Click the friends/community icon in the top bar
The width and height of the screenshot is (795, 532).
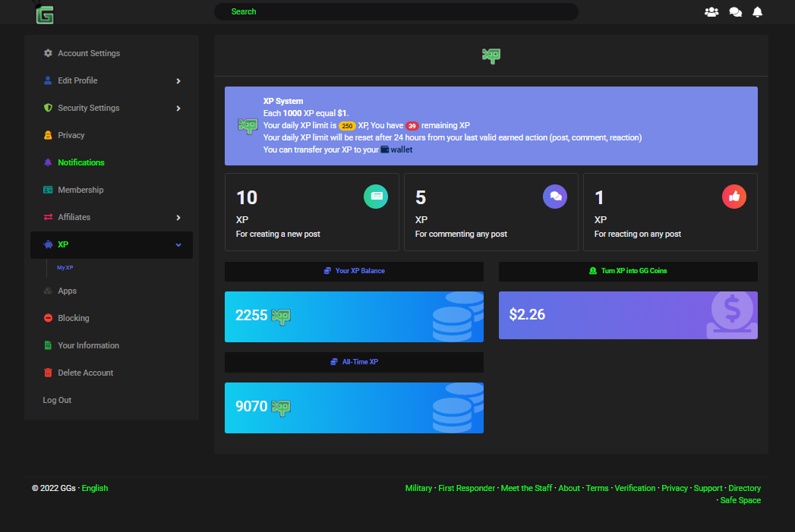(711, 11)
